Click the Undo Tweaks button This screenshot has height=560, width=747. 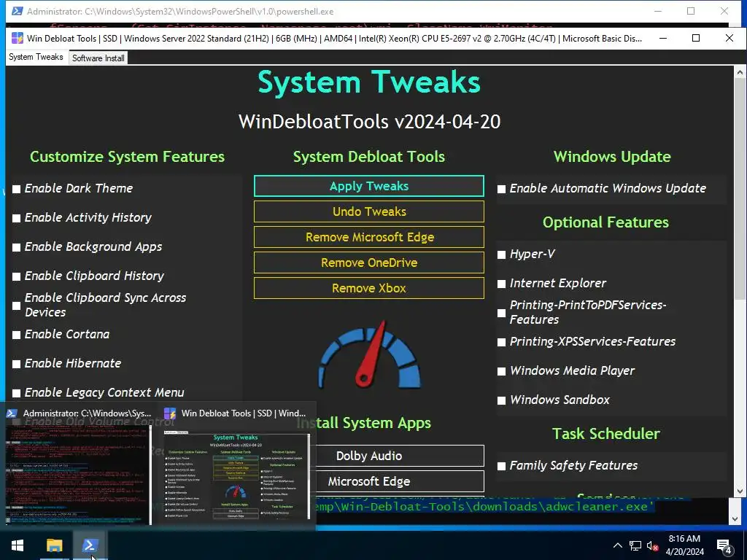pos(368,211)
